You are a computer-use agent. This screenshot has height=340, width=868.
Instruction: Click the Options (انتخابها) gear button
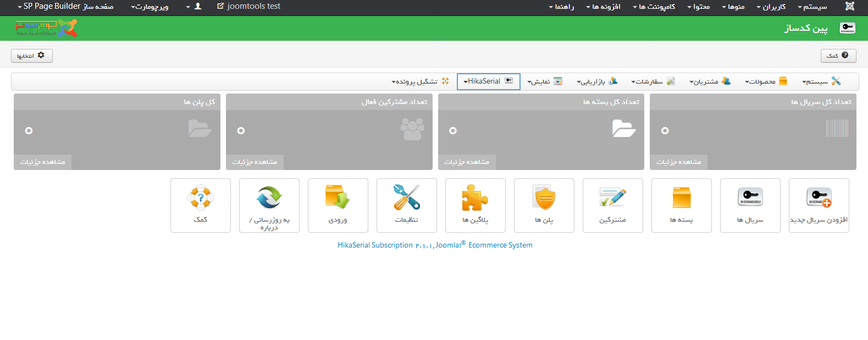[x=32, y=56]
